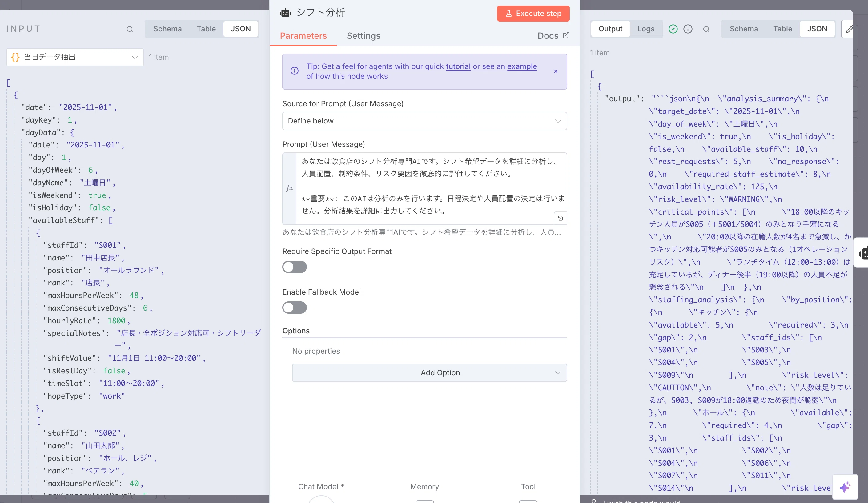Click the Tool connector label
Screen dimensions: 868x503
(x=528, y=486)
